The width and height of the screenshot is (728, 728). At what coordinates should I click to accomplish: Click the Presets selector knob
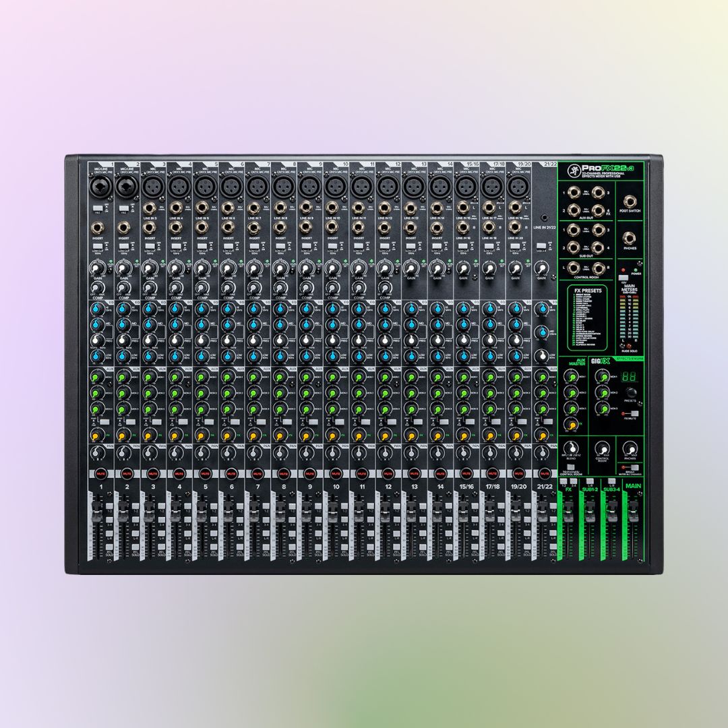tap(631, 393)
